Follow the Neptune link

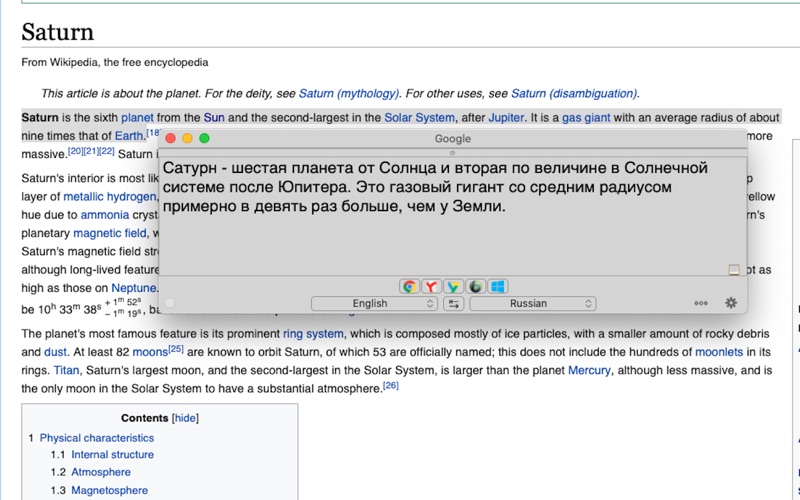click(134, 288)
